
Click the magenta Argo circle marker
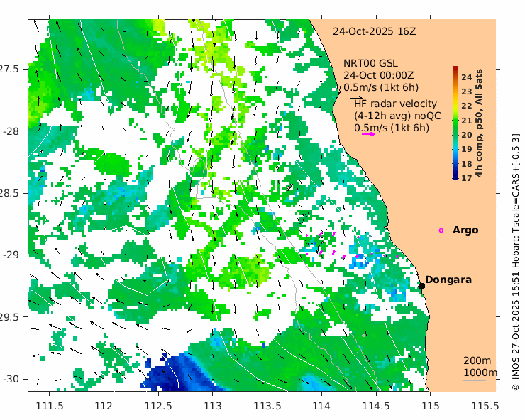coord(441,231)
